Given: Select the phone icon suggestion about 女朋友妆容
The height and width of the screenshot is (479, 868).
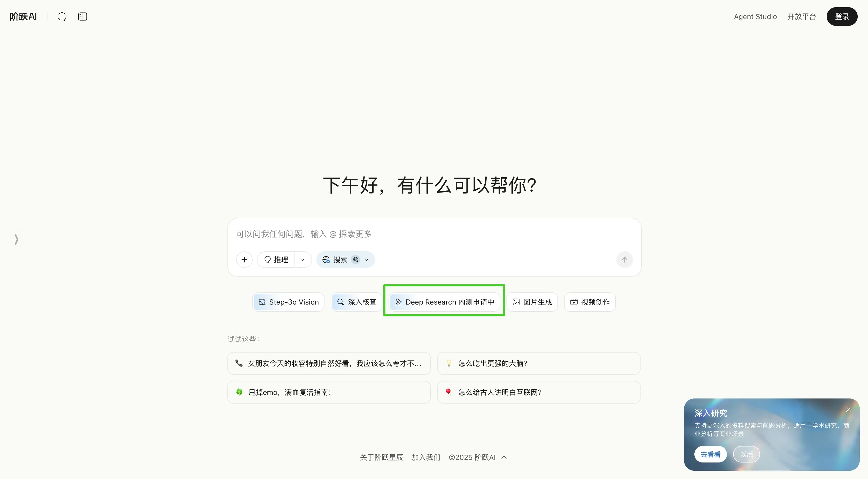Looking at the screenshot, I should point(329,363).
